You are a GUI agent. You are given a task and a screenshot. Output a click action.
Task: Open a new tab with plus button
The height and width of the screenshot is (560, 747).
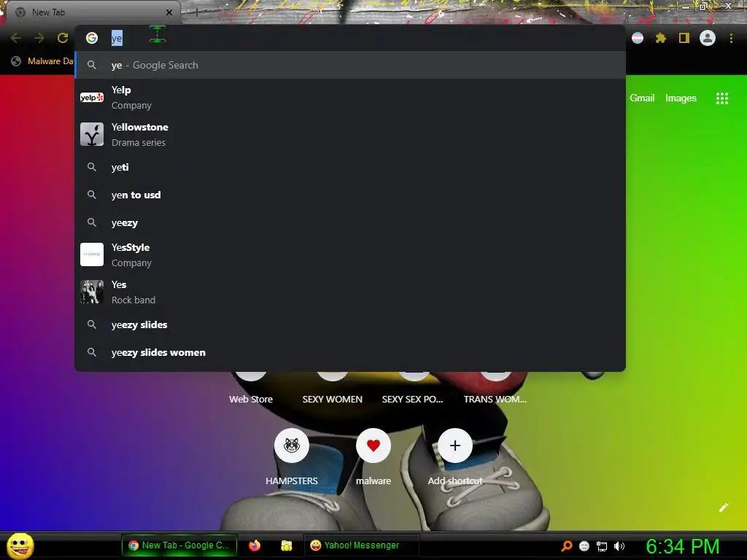196,12
